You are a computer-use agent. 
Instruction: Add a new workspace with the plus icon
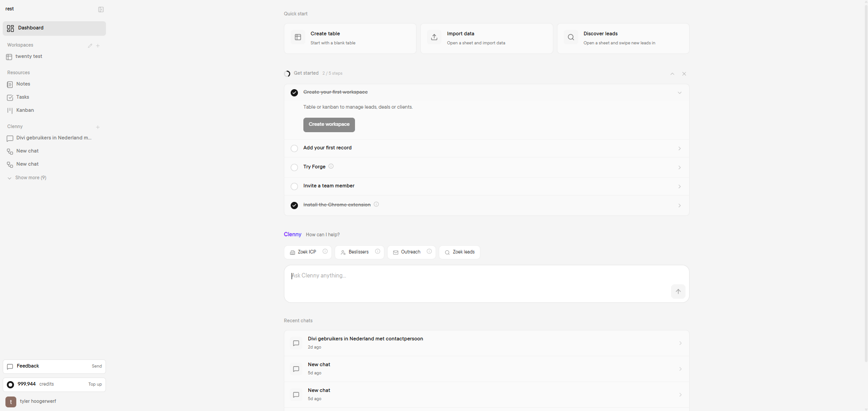click(x=98, y=46)
